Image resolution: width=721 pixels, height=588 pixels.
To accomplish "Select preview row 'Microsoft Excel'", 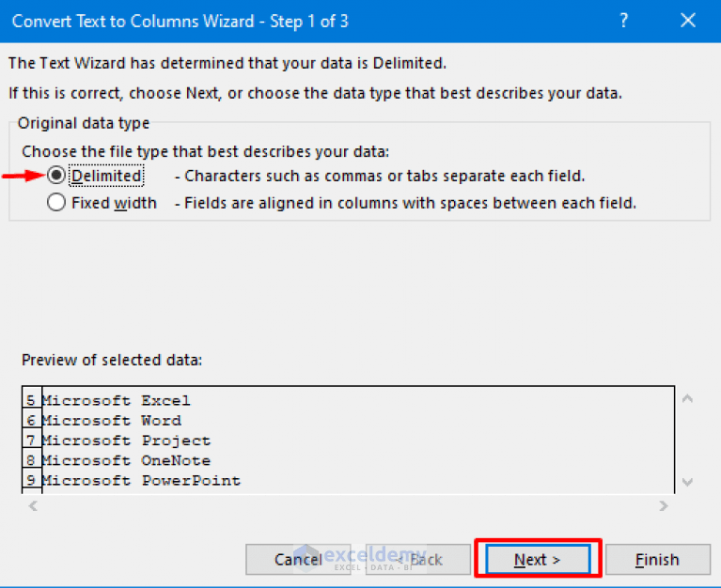I will tap(116, 400).
